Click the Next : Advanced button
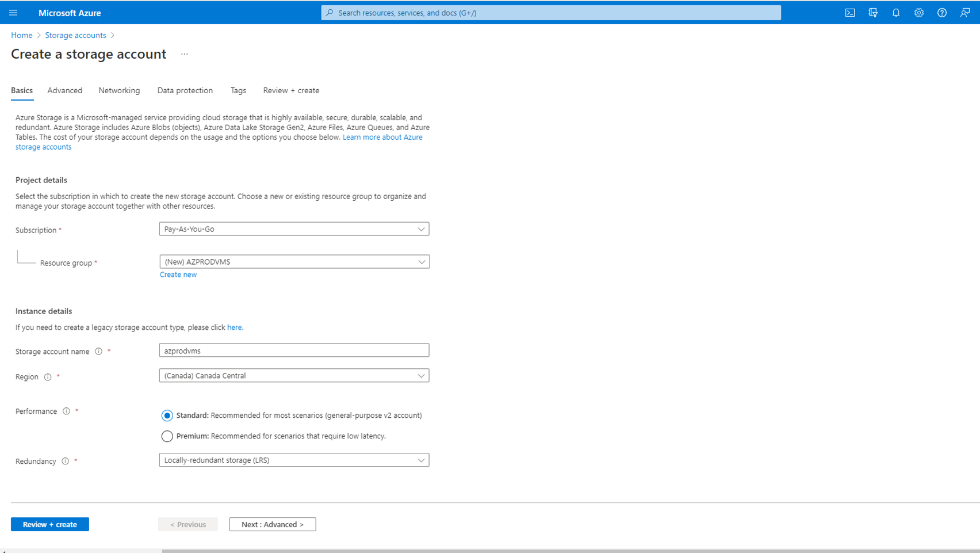This screenshot has height=553, width=980. pyautogui.click(x=273, y=524)
